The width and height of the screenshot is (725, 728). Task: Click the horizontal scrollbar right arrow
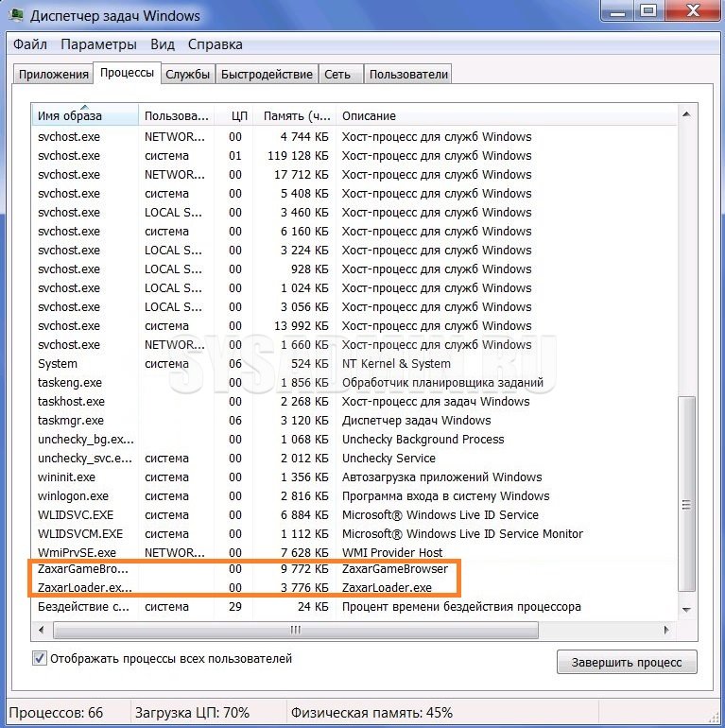pos(670,629)
